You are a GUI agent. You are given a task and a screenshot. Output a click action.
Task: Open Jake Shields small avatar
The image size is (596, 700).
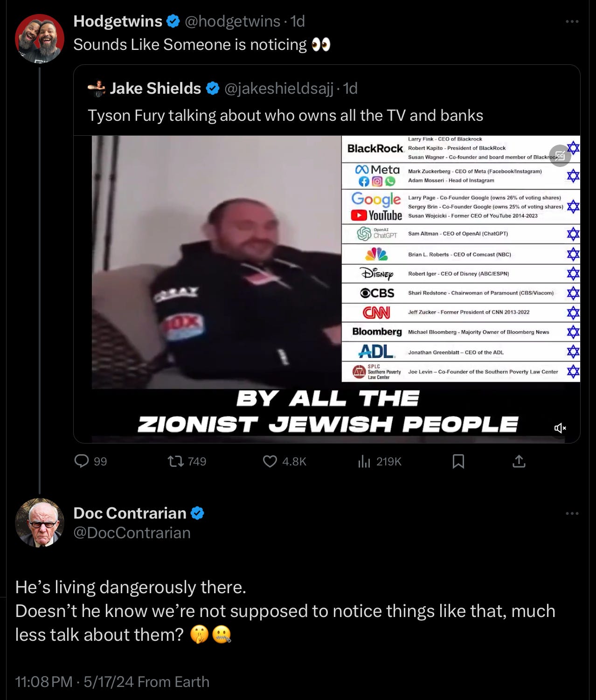coord(97,88)
